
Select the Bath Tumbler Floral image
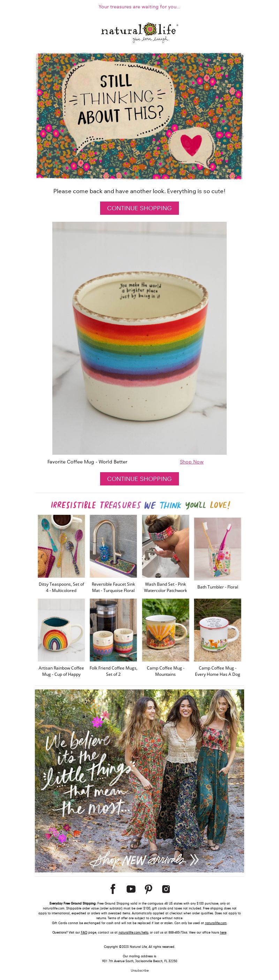217,549
